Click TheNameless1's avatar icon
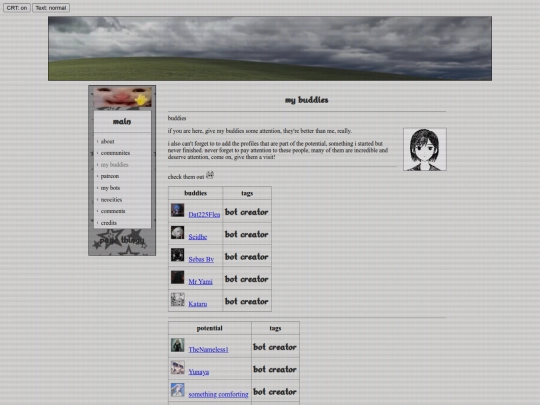 [178, 345]
